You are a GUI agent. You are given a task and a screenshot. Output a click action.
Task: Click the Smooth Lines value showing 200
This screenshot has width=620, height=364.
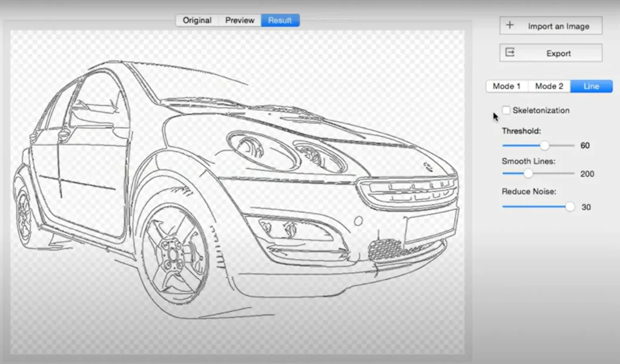click(x=586, y=174)
